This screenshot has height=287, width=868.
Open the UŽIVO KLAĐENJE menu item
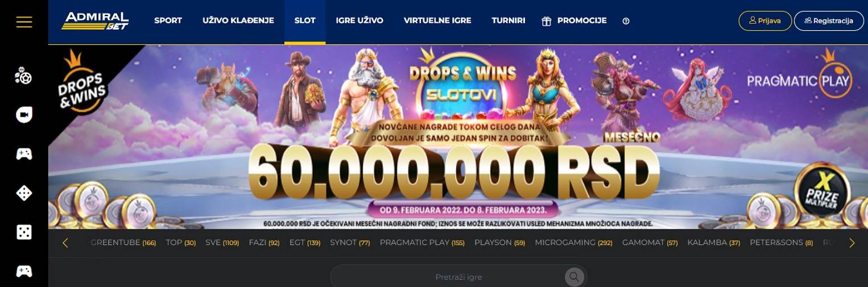238,20
